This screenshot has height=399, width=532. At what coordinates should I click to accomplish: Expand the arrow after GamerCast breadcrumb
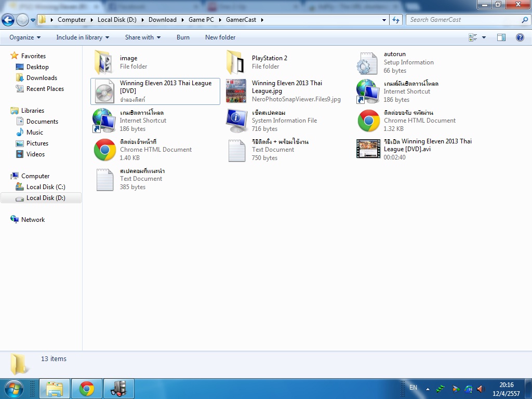(262, 20)
